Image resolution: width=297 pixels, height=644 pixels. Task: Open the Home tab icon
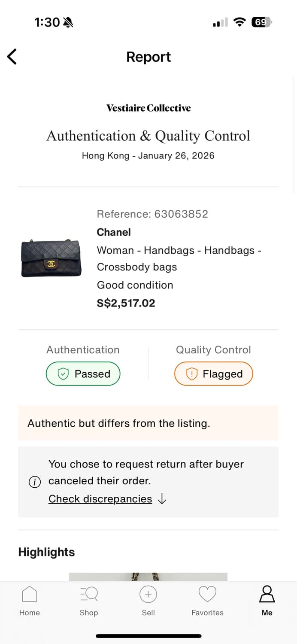(x=29, y=595)
